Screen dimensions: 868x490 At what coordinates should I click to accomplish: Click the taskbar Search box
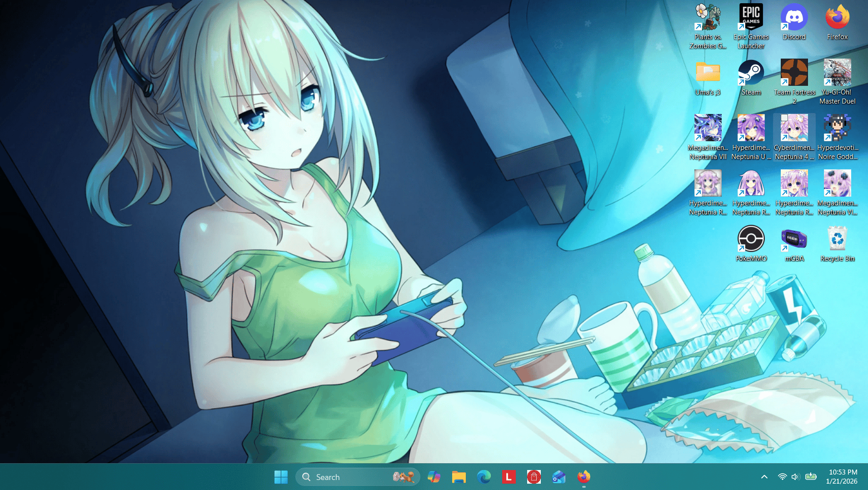[x=357, y=477]
